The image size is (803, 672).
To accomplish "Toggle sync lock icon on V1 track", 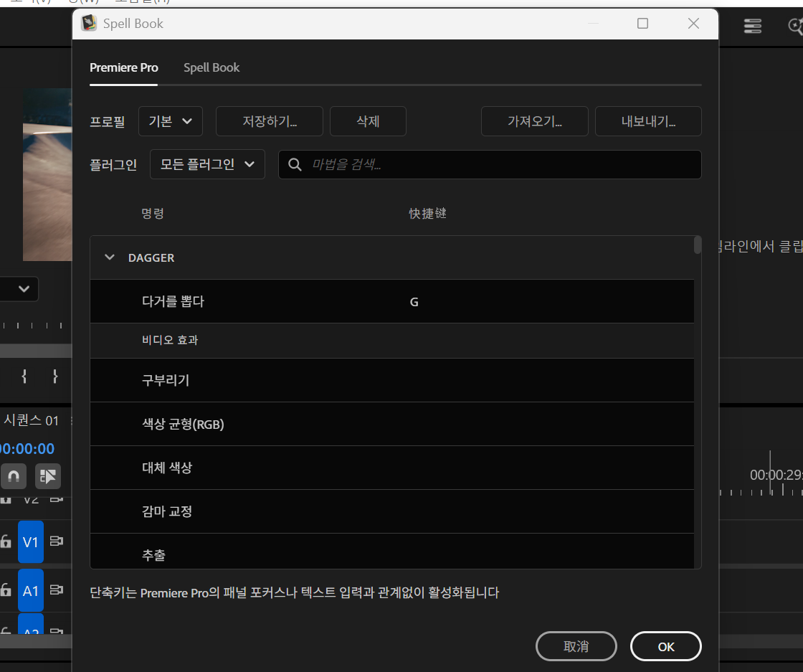I will tap(57, 541).
